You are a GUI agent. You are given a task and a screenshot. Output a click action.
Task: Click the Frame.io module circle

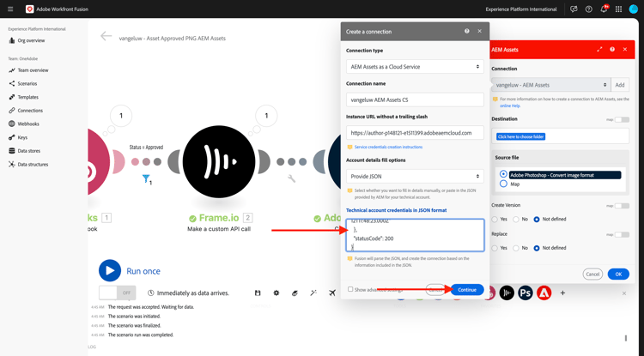[x=219, y=161]
